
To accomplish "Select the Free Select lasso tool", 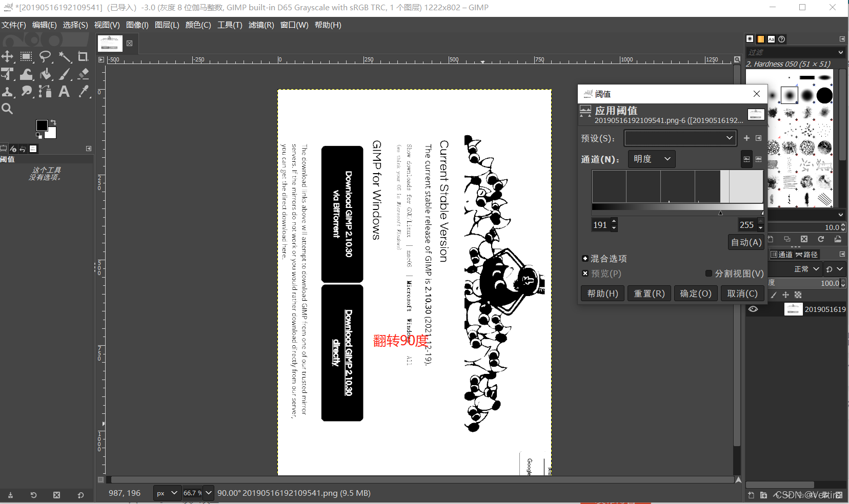I will pos(46,56).
